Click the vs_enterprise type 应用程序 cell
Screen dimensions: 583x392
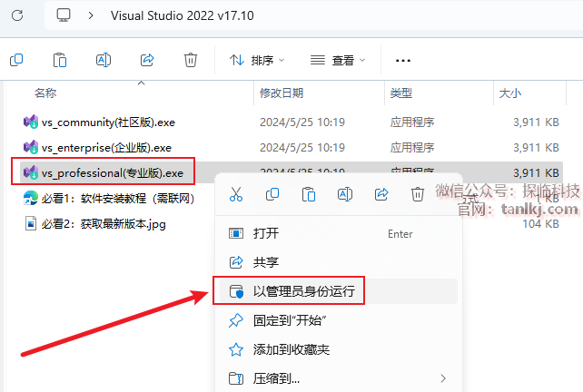412,148
